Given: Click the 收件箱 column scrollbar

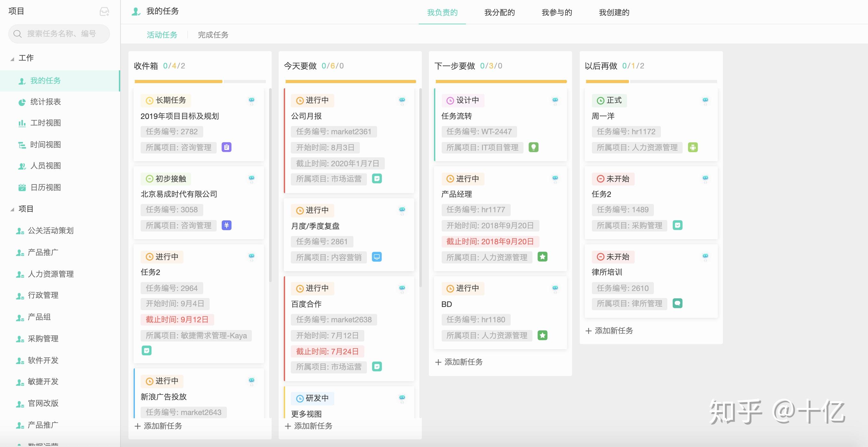Looking at the screenshot, I should [270, 185].
